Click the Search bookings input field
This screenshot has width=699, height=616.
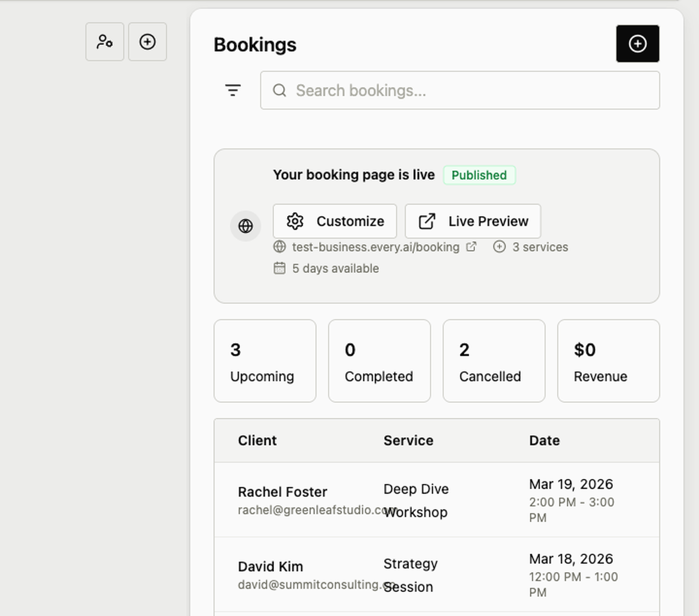[x=460, y=90]
